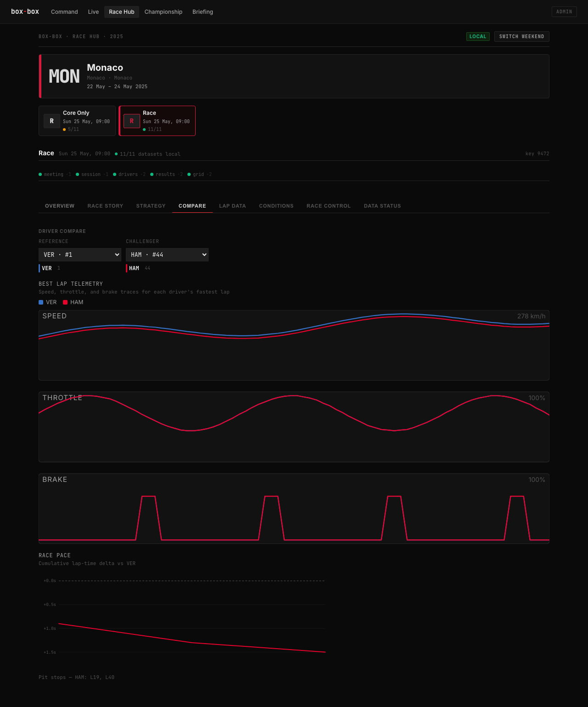The width and height of the screenshot is (588, 707).
Task: Click the orange 5/11 status dot
Action: (x=64, y=130)
